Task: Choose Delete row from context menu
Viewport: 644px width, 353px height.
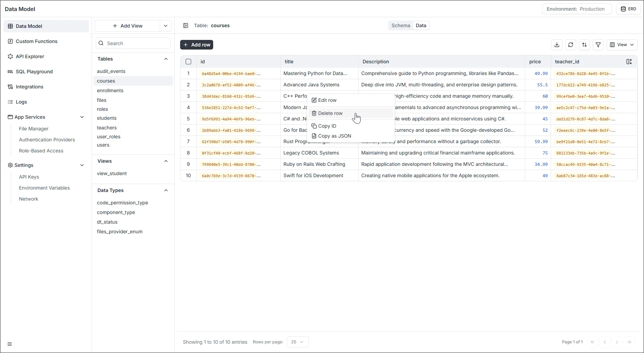Action: pos(330,113)
